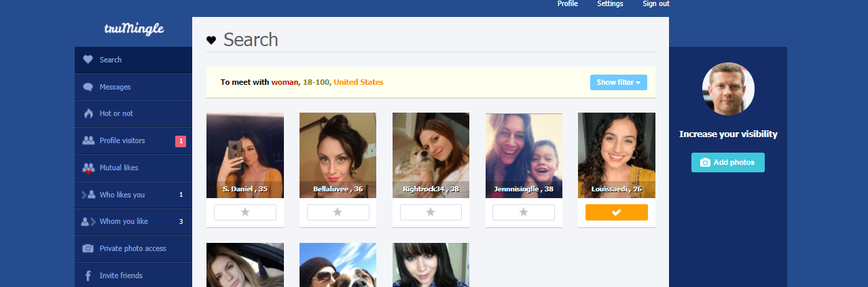This screenshot has width=868, height=287.
Task: Click the '18-100' age filter text
Action: pos(317,83)
